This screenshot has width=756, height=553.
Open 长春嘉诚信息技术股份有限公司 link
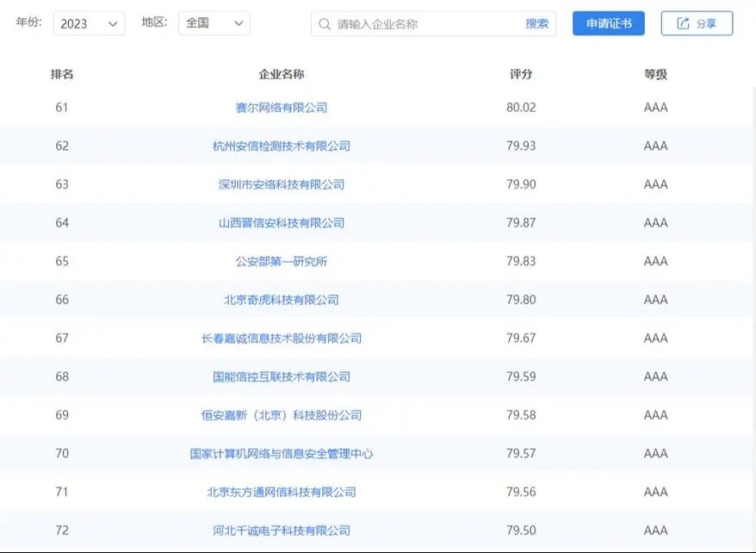click(x=281, y=339)
